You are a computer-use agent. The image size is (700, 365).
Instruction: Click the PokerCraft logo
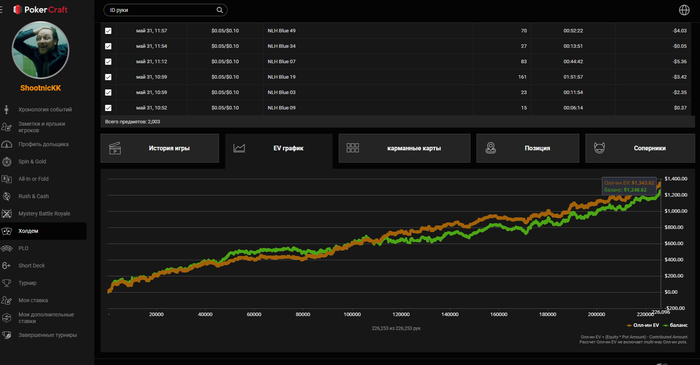click(x=41, y=9)
